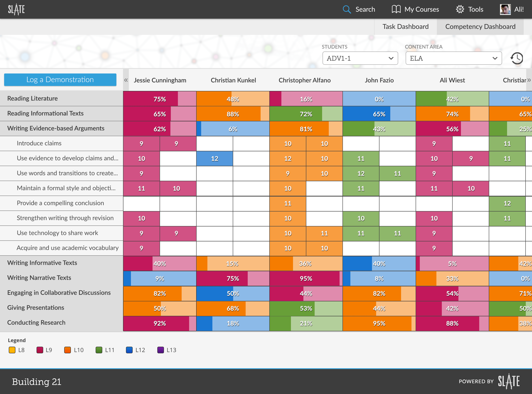Open the history clock icon
The height and width of the screenshot is (394, 532).
[517, 58]
